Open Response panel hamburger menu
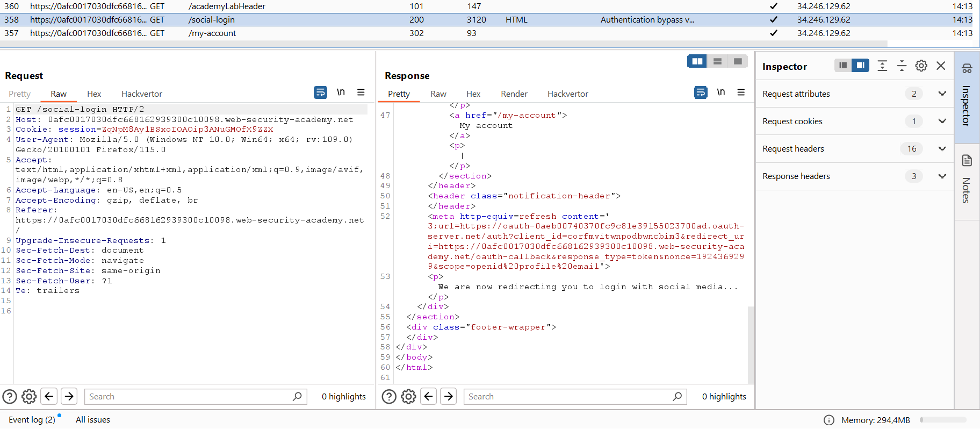Image resolution: width=980 pixels, height=429 pixels. pos(741,92)
